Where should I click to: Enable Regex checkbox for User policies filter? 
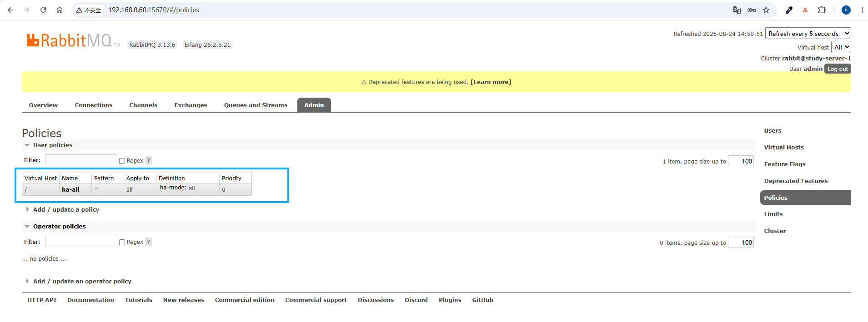(x=122, y=161)
